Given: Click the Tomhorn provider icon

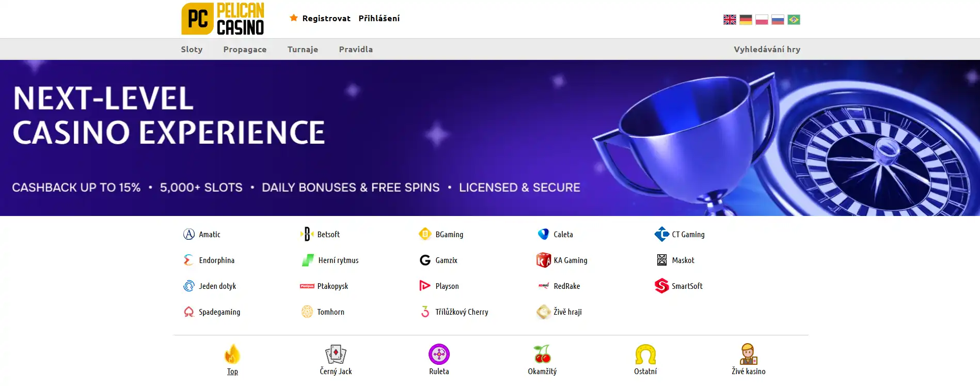Looking at the screenshot, I should click(x=307, y=312).
